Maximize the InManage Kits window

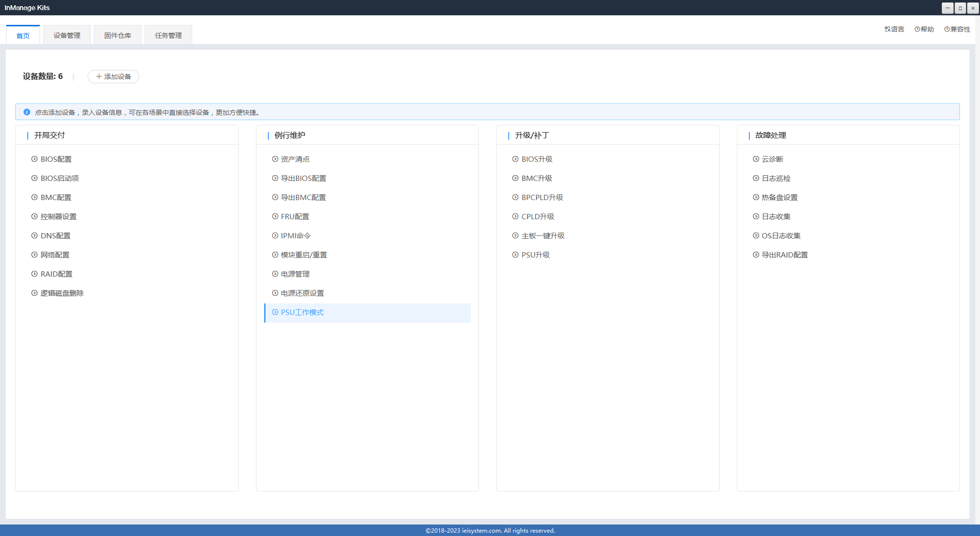pyautogui.click(x=960, y=8)
